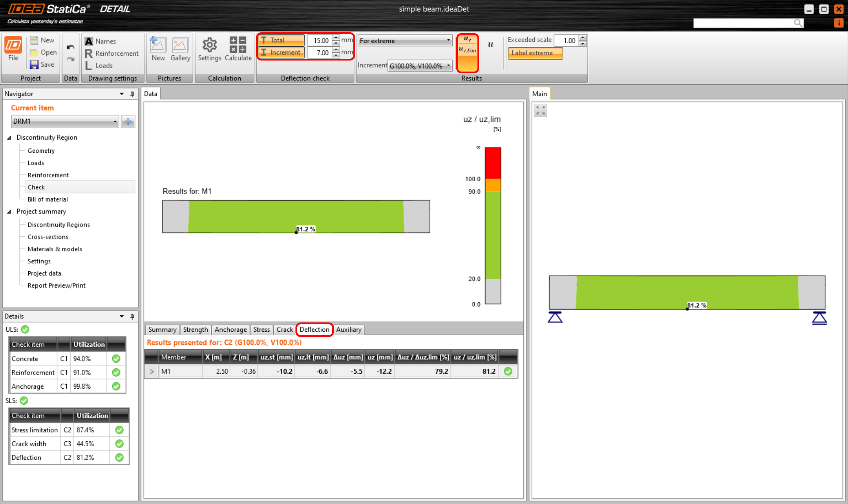848x504 pixels.
Task: Click the Calculate icon
Action: coord(238,45)
